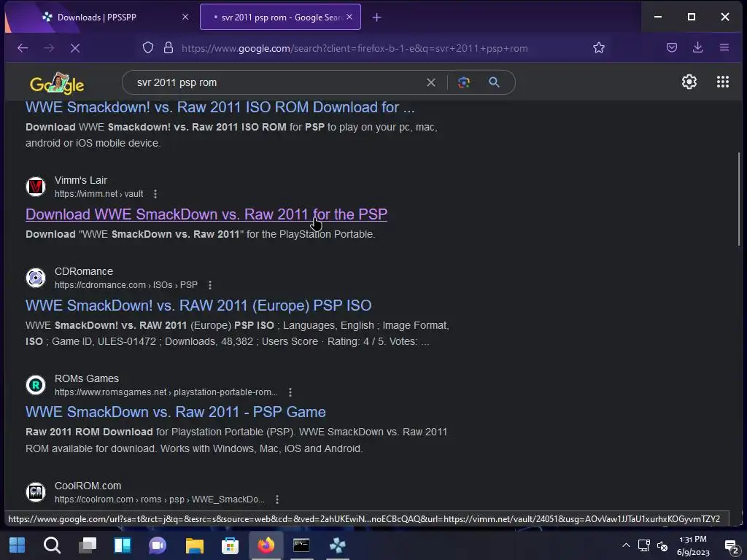
Task: Open Task View on taskbar
Action: [x=88, y=545]
